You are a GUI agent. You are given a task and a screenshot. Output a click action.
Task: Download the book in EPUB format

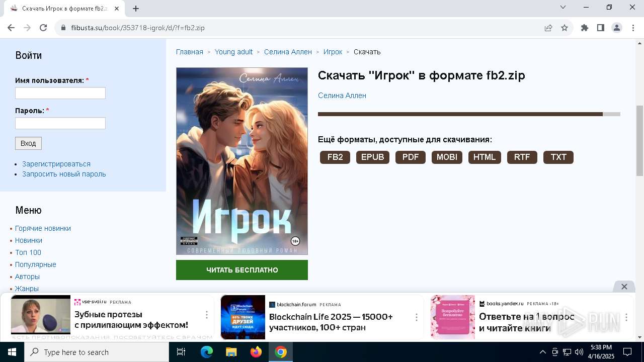point(373,157)
